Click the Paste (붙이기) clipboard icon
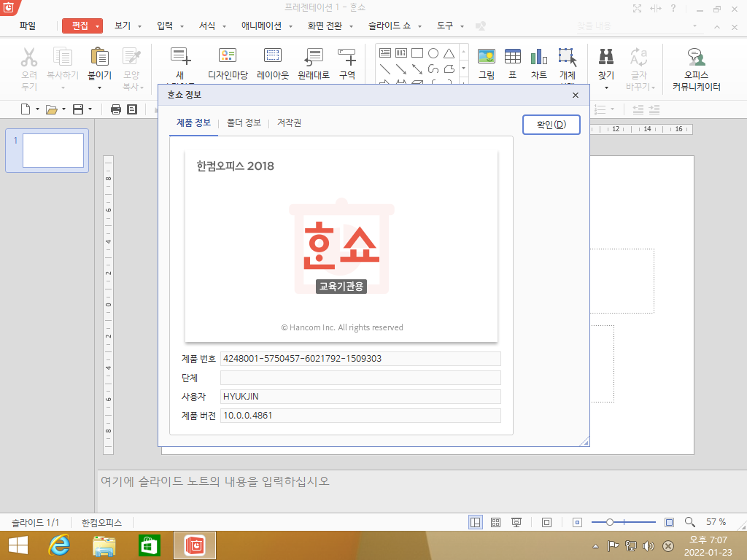The height and width of the screenshot is (560, 747). click(x=99, y=57)
